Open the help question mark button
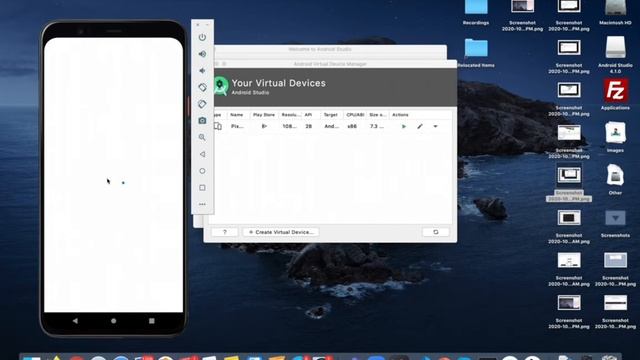Screen dimensions: 640x360 [224, 232]
